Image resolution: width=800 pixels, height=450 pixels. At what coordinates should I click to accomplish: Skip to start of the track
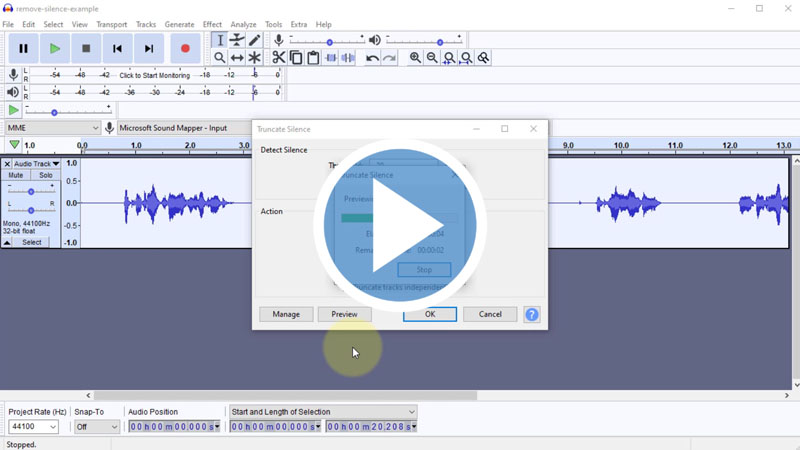click(117, 48)
